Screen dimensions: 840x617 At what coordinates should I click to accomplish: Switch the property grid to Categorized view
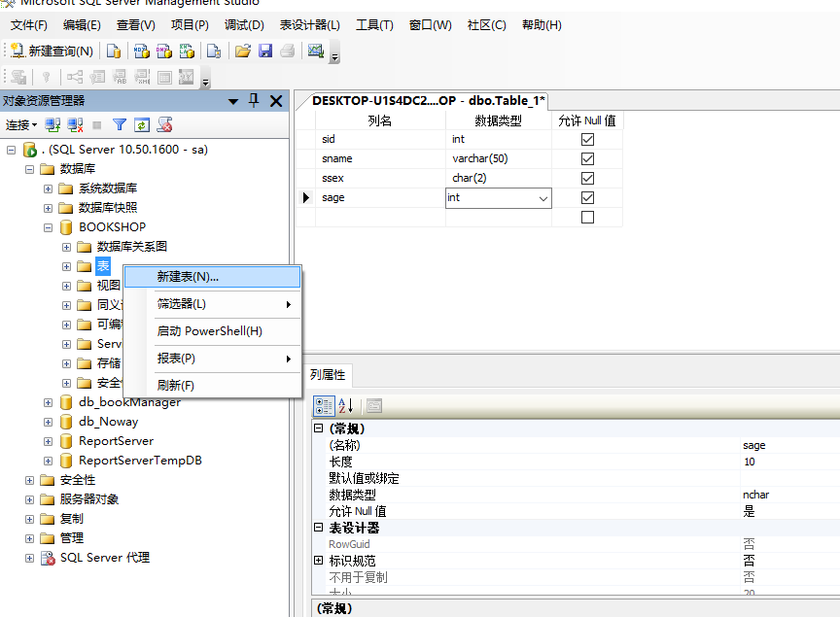[x=324, y=406]
